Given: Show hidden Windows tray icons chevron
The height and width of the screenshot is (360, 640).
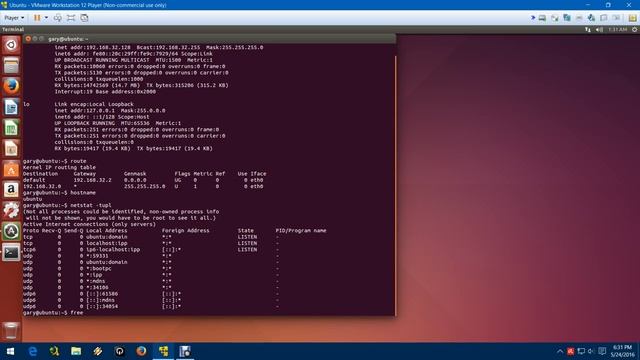Looking at the screenshot, I should click(560, 351).
